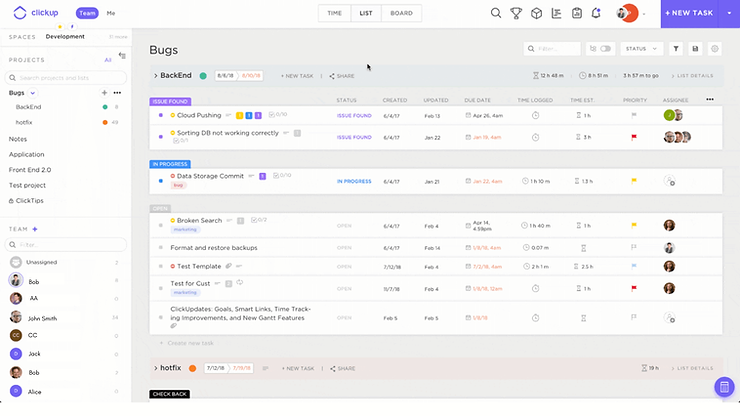Open the column options ellipsis in table header
The width and height of the screenshot is (740, 416).
point(710,100)
